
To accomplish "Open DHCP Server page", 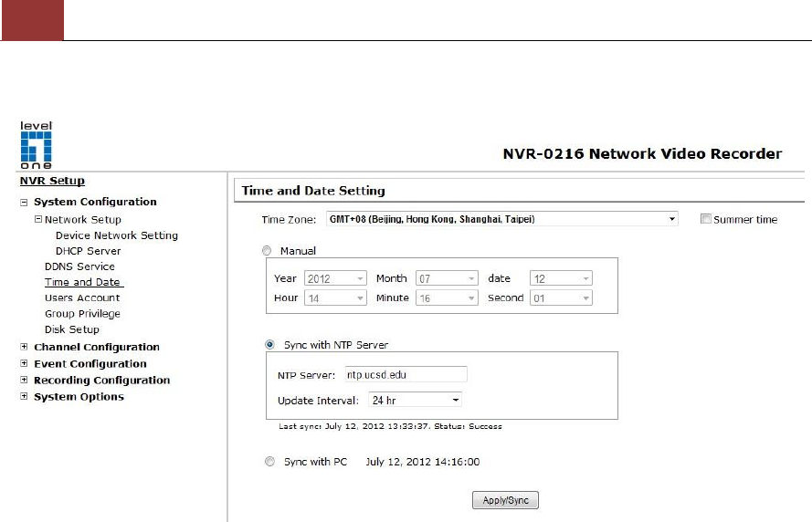I will 88,251.
